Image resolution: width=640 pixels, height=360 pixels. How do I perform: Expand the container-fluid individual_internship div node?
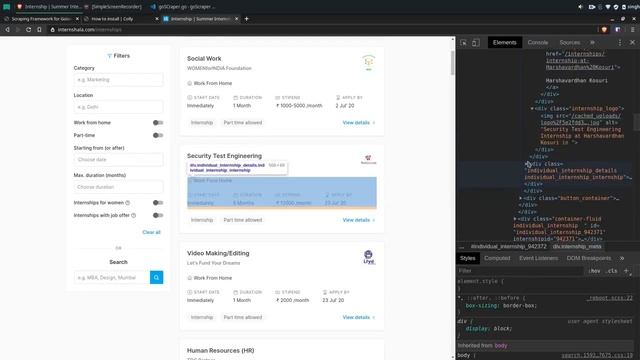515,219
